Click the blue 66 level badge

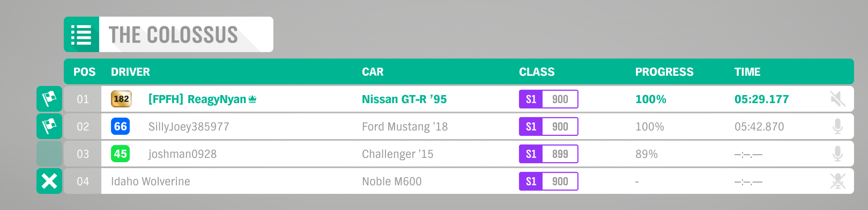point(120,126)
